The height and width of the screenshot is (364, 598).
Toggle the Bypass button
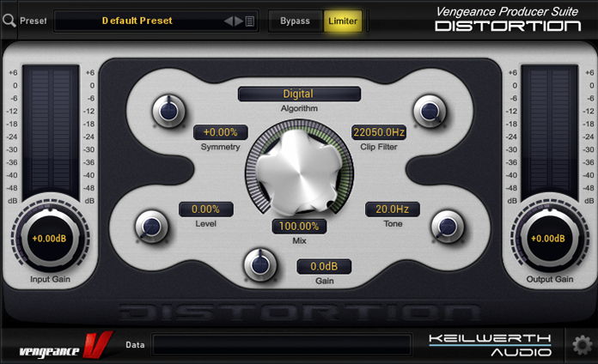pyautogui.click(x=295, y=21)
